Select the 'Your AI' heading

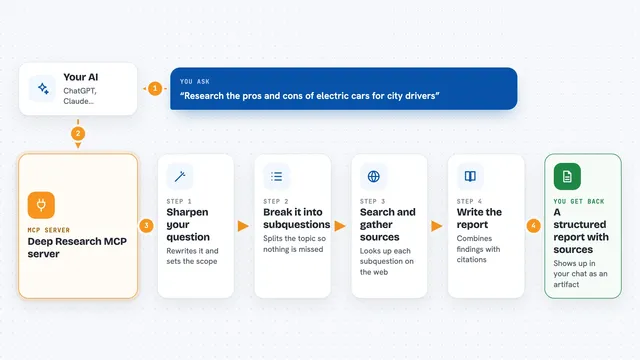click(80, 77)
